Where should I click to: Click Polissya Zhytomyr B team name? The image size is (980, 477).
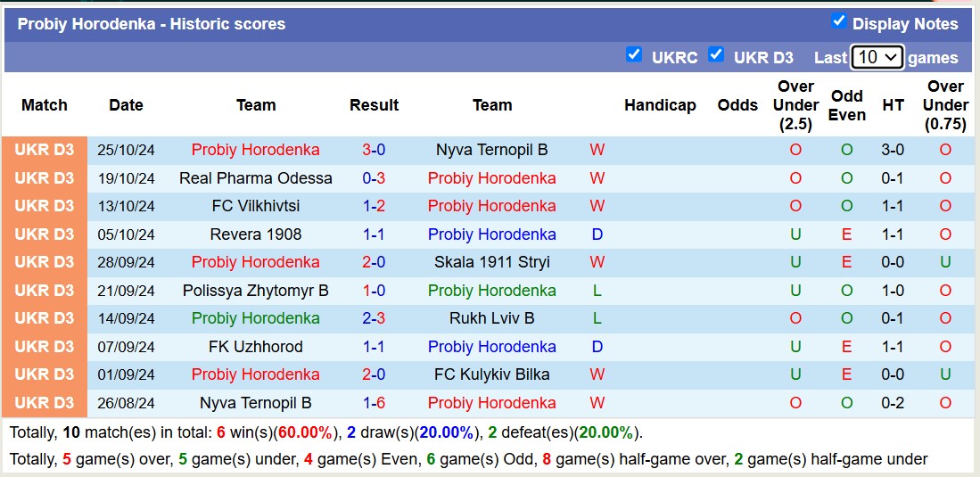coord(255,291)
